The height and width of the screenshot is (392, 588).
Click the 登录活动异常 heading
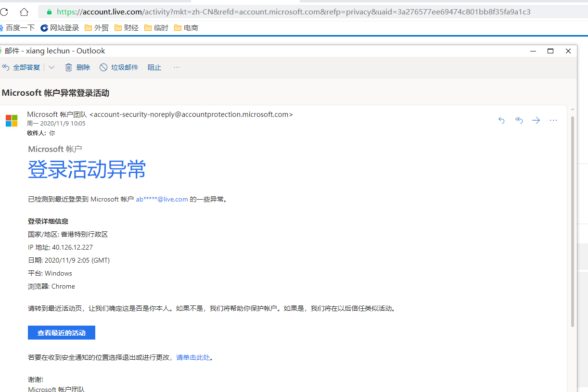tap(87, 169)
